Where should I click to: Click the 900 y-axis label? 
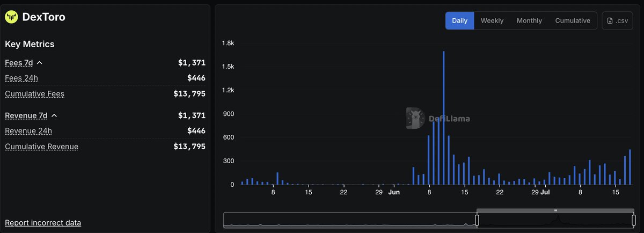click(x=229, y=114)
